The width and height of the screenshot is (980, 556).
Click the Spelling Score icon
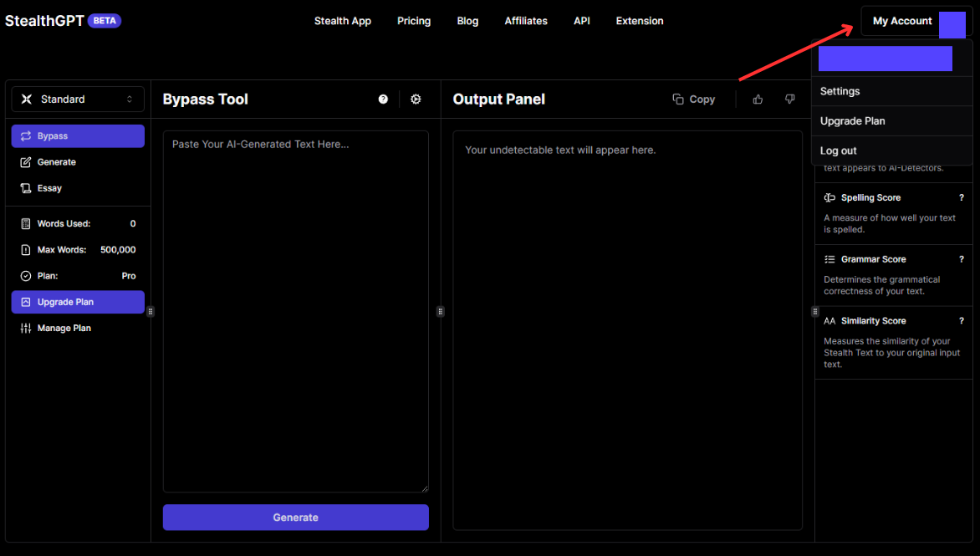point(829,197)
